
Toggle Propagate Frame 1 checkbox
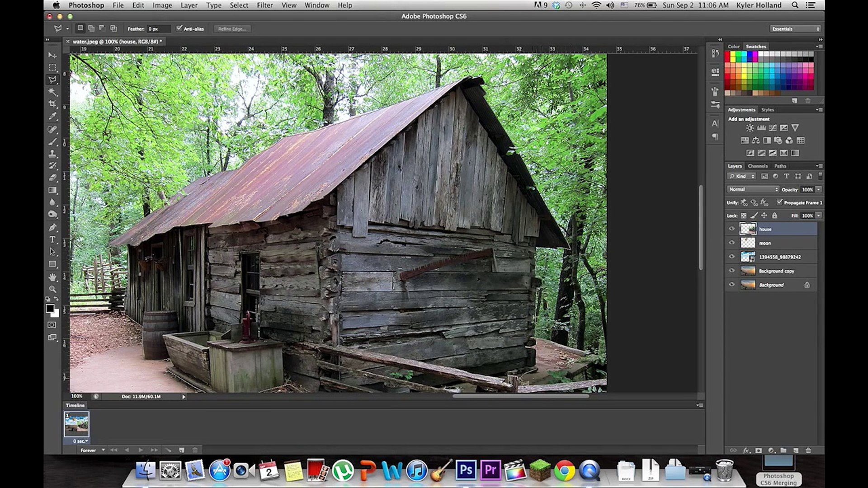pyautogui.click(x=779, y=202)
